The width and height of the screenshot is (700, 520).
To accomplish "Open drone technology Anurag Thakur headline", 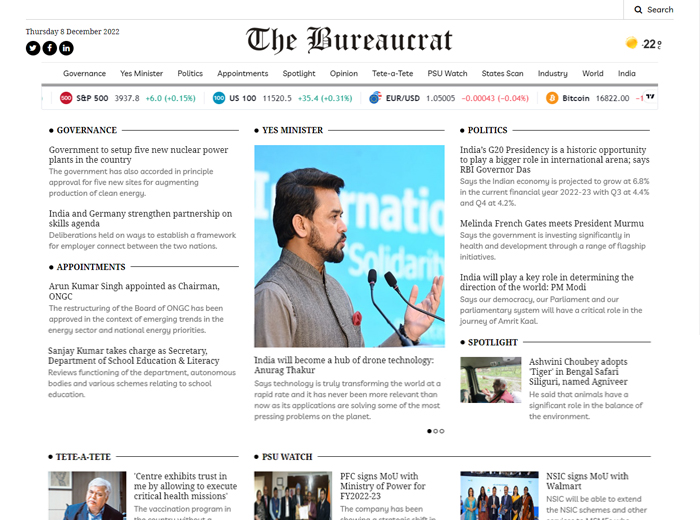I will 344,365.
